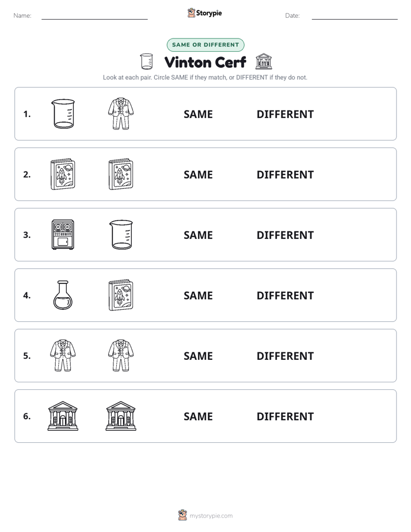Choose SAME for pair 6

[198, 416]
